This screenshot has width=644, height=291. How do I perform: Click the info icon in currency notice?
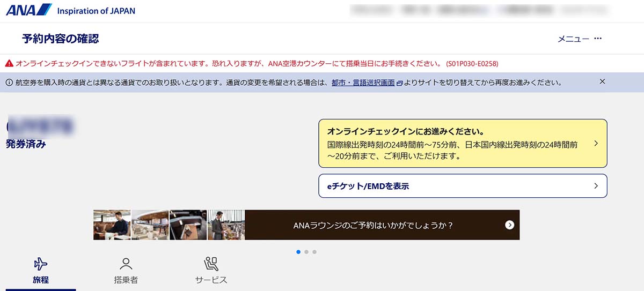click(9, 83)
